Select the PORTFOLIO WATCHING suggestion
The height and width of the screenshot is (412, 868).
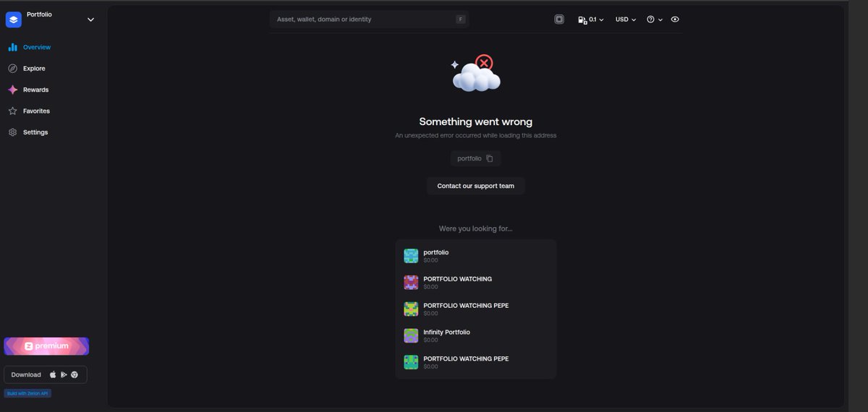(476, 282)
